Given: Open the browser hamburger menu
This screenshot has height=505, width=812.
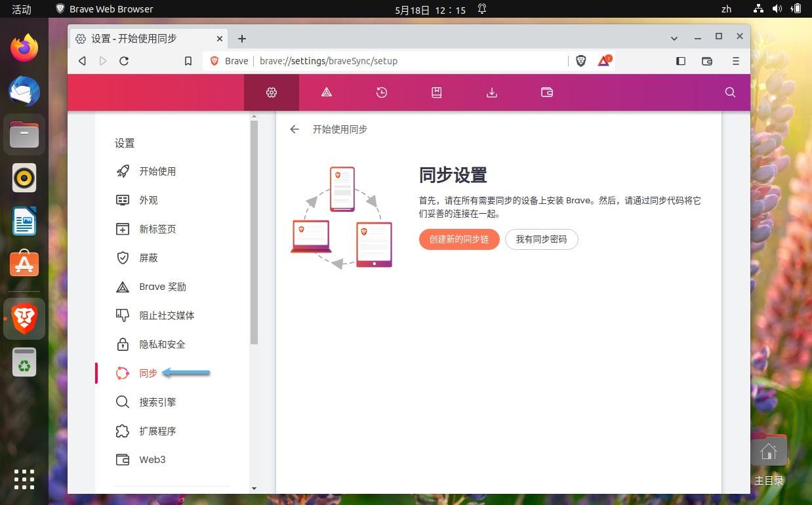Looking at the screenshot, I should coord(736,61).
